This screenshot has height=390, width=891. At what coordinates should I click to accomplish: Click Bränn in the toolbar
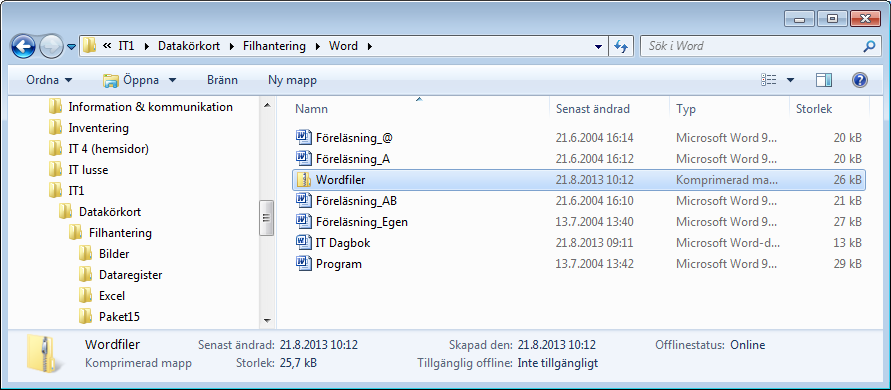tap(222, 80)
